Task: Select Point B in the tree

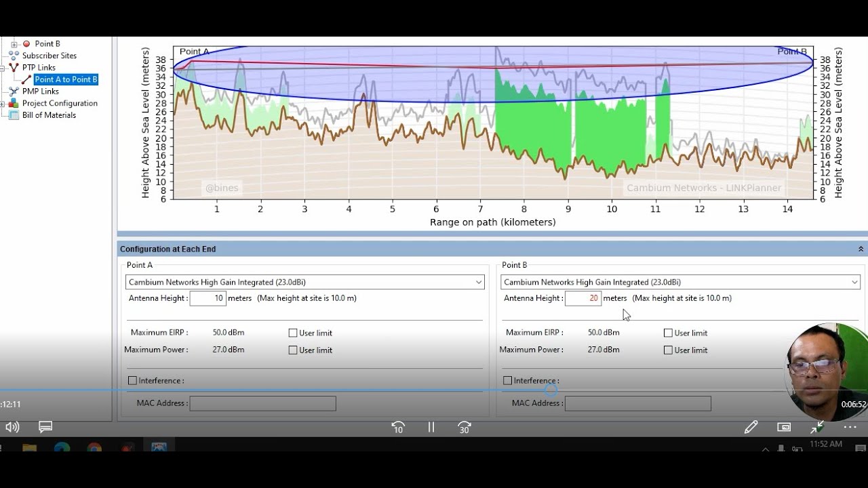Action: click(47, 44)
